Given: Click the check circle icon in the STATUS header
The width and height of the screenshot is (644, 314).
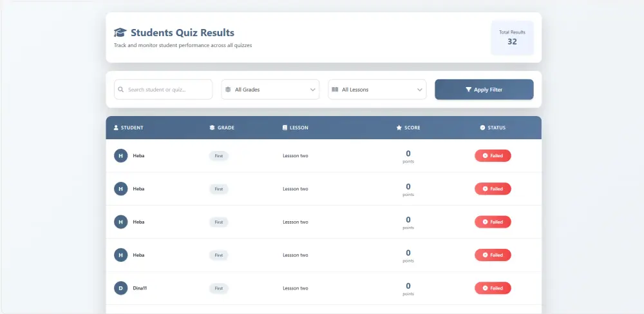Looking at the screenshot, I should click(482, 128).
